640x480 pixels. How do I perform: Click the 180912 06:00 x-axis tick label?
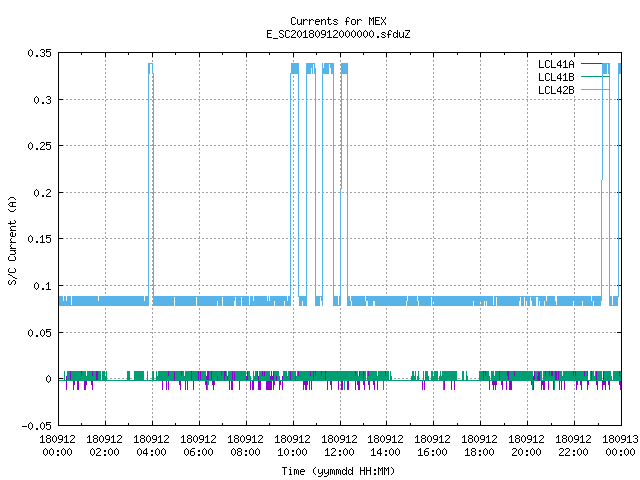point(198,446)
